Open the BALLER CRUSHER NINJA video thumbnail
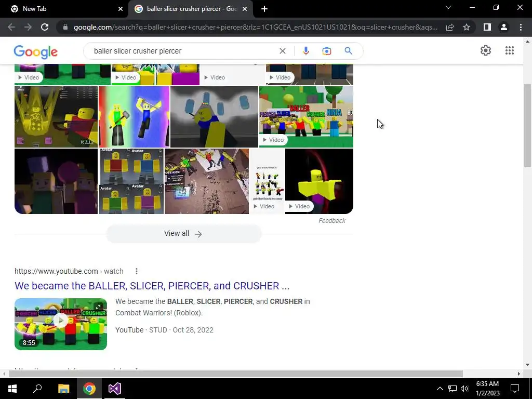 [x=306, y=117]
